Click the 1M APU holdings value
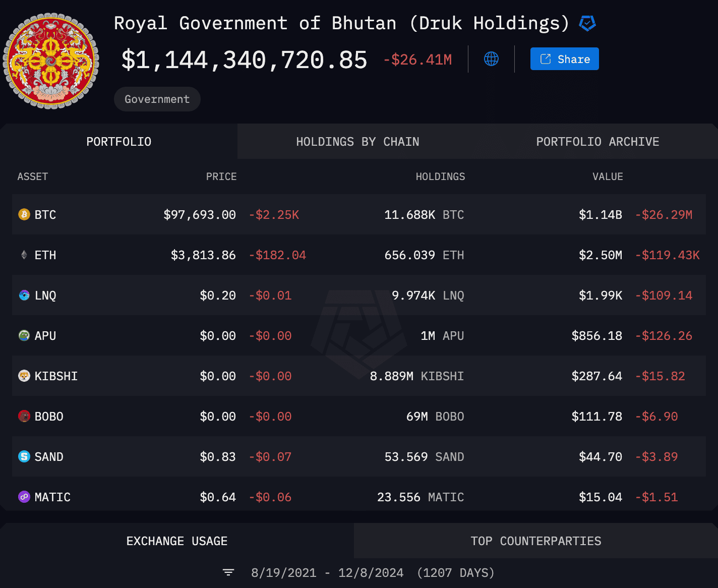Screen dimensions: 718x588 442,336
